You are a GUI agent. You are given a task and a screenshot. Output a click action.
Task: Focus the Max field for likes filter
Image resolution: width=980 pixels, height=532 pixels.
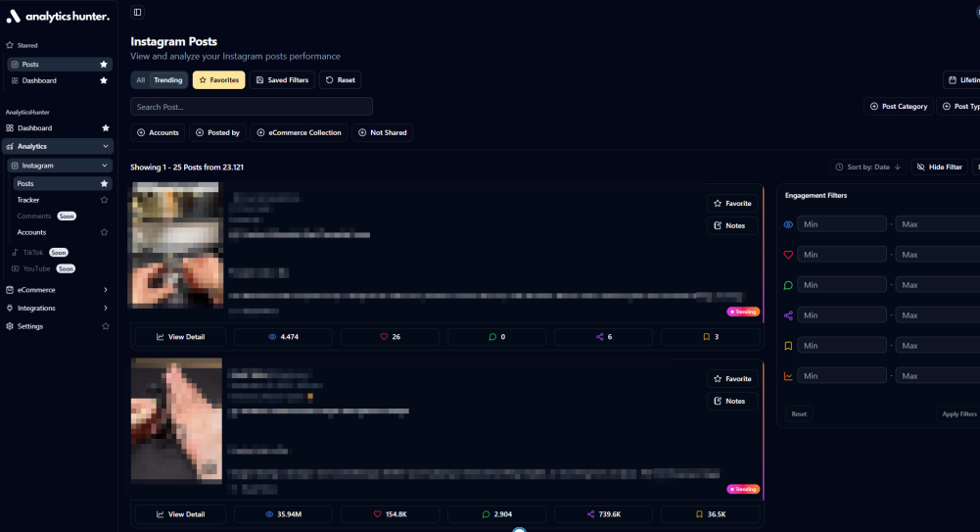939,255
